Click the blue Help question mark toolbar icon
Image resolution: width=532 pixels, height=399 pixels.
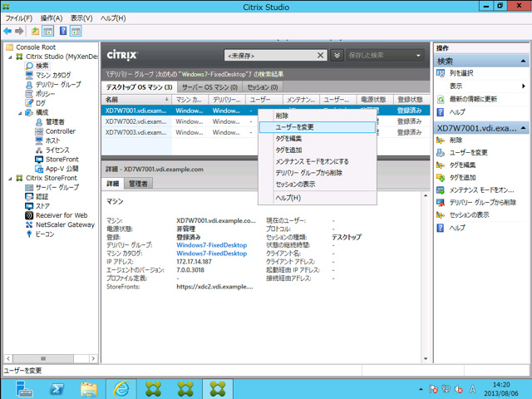pos(63,32)
